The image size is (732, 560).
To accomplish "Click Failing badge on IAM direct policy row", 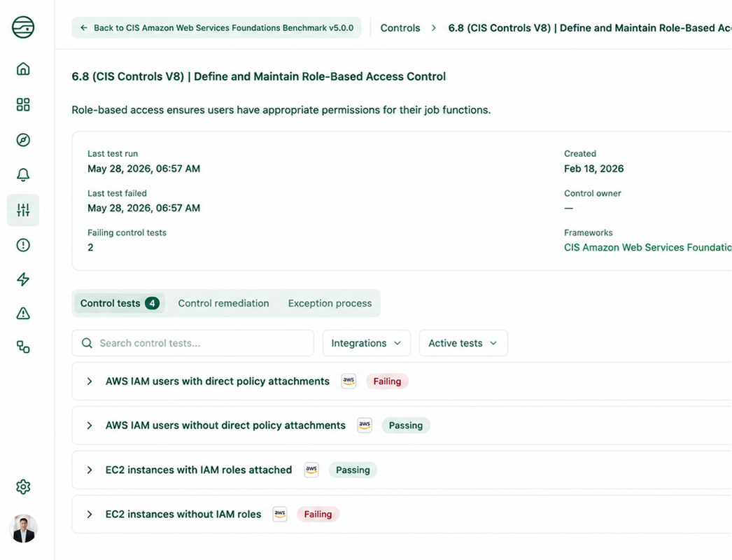I will tap(387, 381).
